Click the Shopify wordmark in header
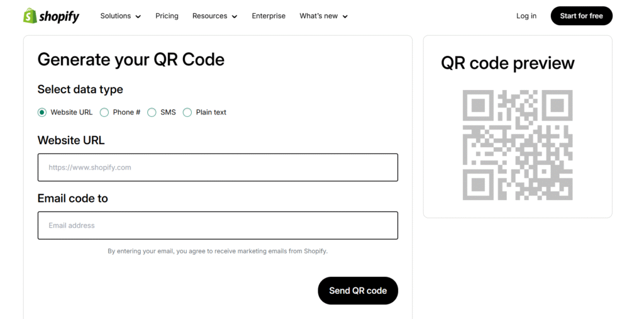 pos(59,16)
